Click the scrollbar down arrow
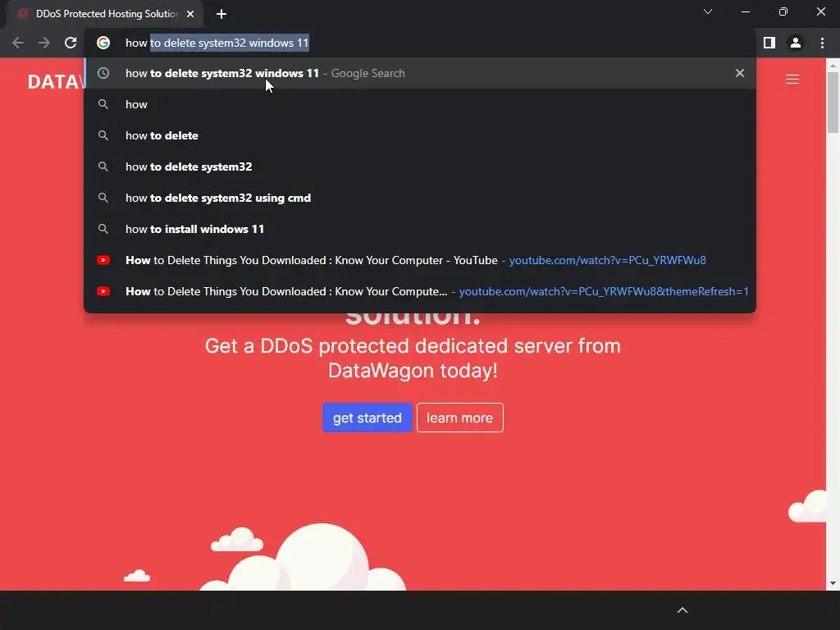The width and height of the screenshot is (840, 630). [833, 583]
